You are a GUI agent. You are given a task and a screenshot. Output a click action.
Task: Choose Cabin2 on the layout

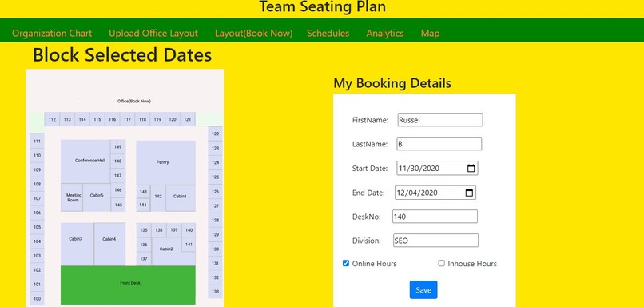point(167,250)
